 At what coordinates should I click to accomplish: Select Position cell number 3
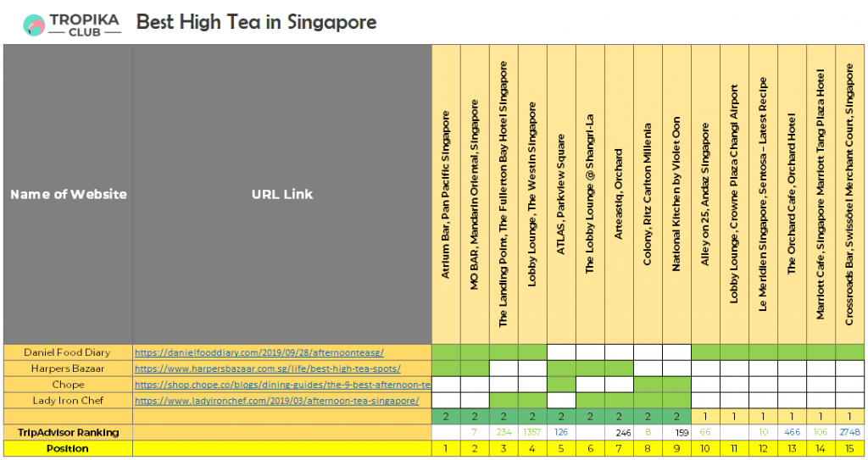(504, 448)
